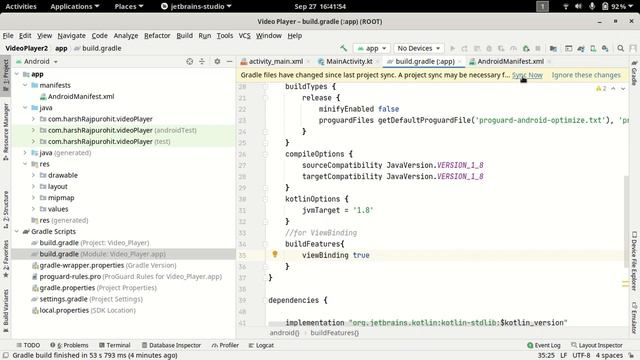Open the Database Inspector button
Image resolution: width=640 pixels, height=360 pixels.
pyautogui.click(x=171, y=345)
